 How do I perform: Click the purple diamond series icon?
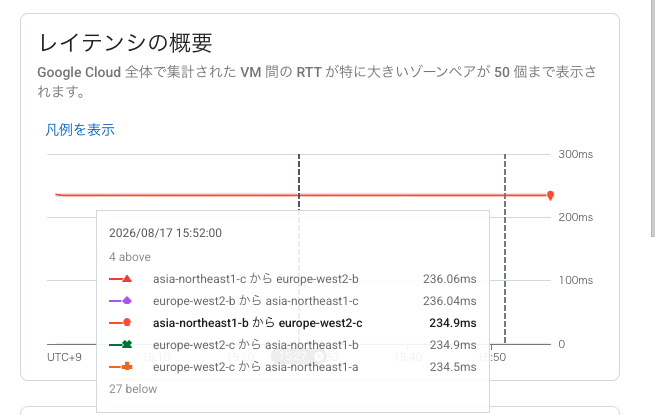pyautogui.click(x=127, y=300)
